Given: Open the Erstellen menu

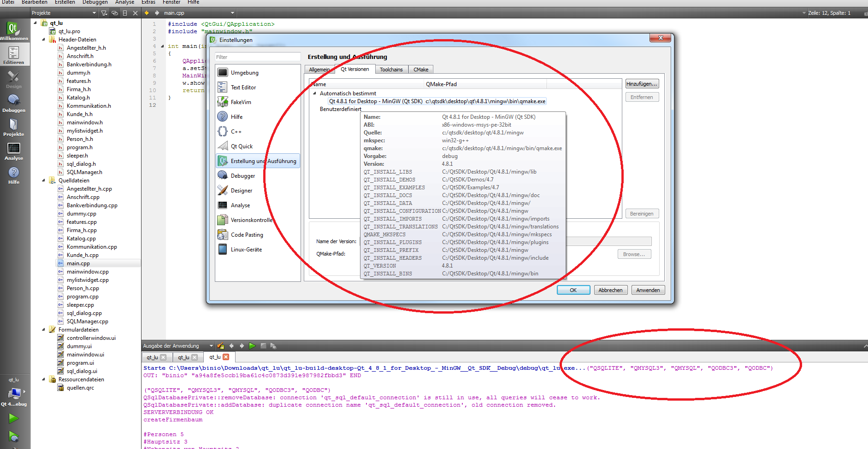Looking at the screenshot, I should (65, 2).
